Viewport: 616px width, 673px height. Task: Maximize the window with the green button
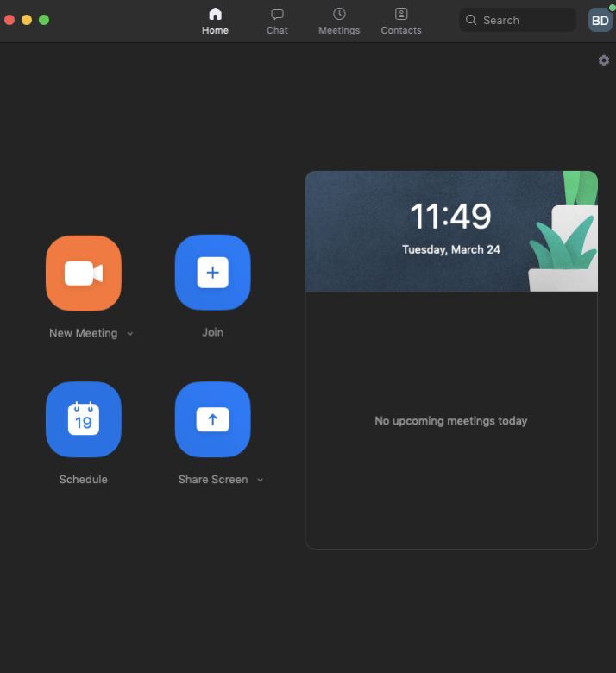[44, 20]
